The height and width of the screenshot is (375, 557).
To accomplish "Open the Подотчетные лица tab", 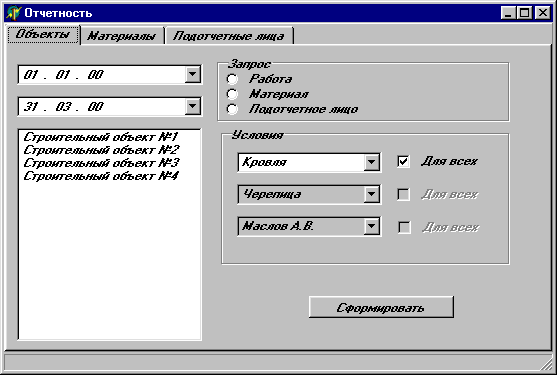I will (x=229, y=36).
